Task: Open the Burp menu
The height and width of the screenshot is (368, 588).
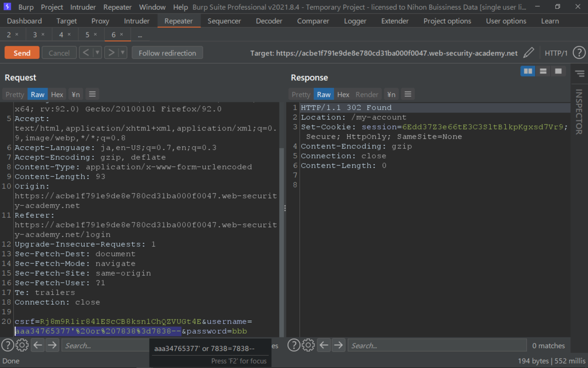Action: point(25,7)
